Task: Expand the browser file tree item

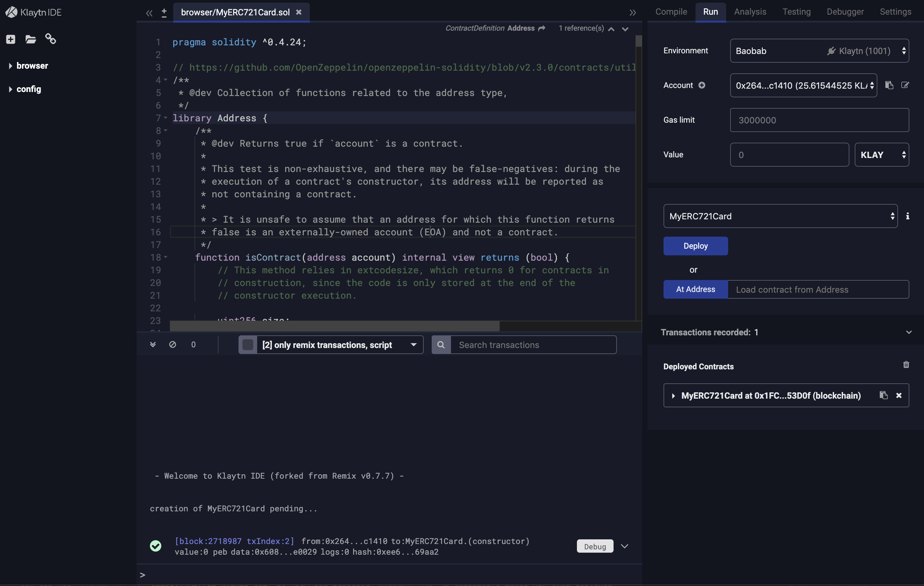Action: (9, 66)
